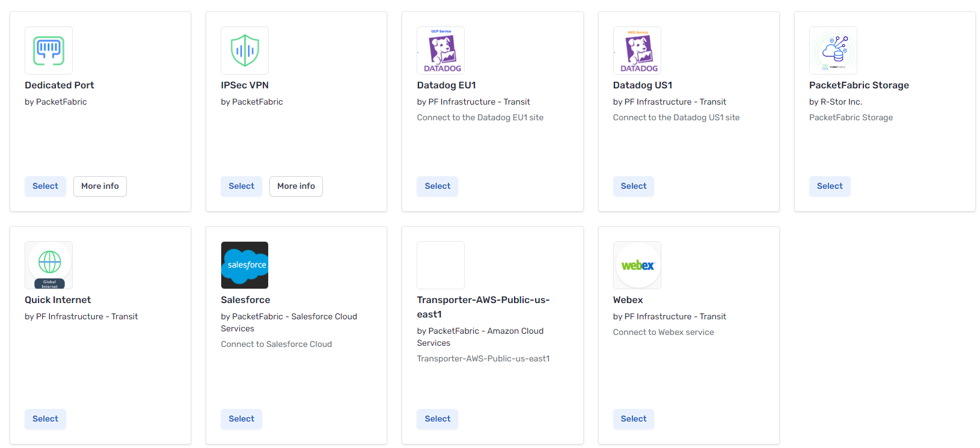980x448 pixels.
Task: Choose Select under Datadog EU1
Action: point(437,186)
